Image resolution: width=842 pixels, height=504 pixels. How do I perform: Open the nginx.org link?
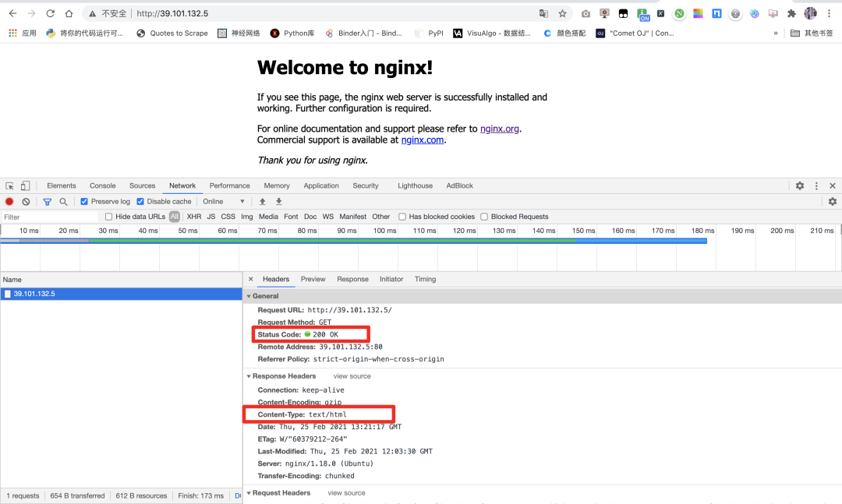point(500,129)
